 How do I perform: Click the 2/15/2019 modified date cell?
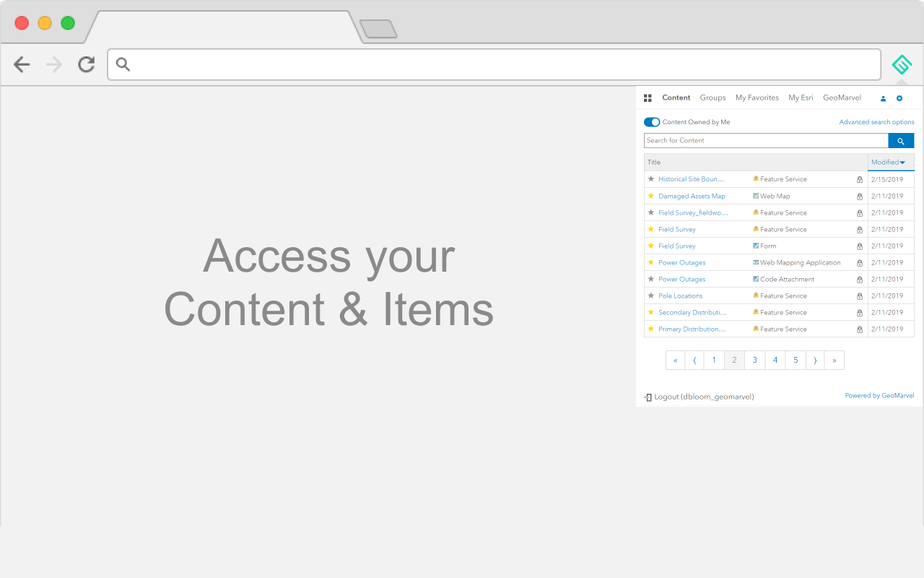pyautogui.click(x=892, y=179)
